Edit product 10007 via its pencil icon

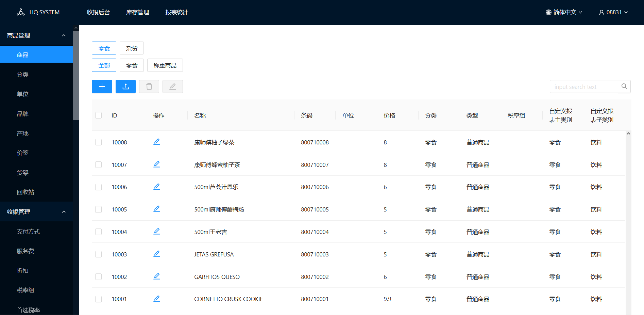(157, 164)
